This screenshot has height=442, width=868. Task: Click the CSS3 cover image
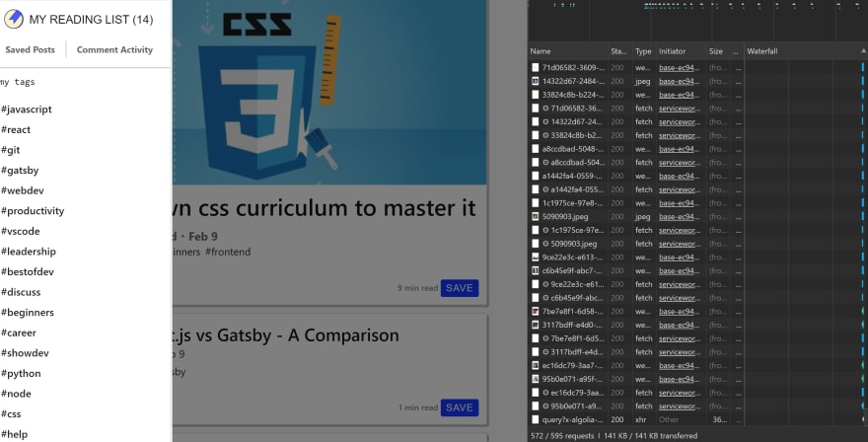pos(329,92)
